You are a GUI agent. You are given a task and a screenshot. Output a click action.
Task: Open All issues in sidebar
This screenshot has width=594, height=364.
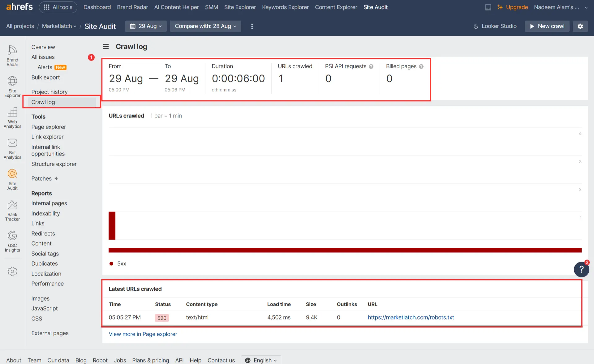pos(43,57)
